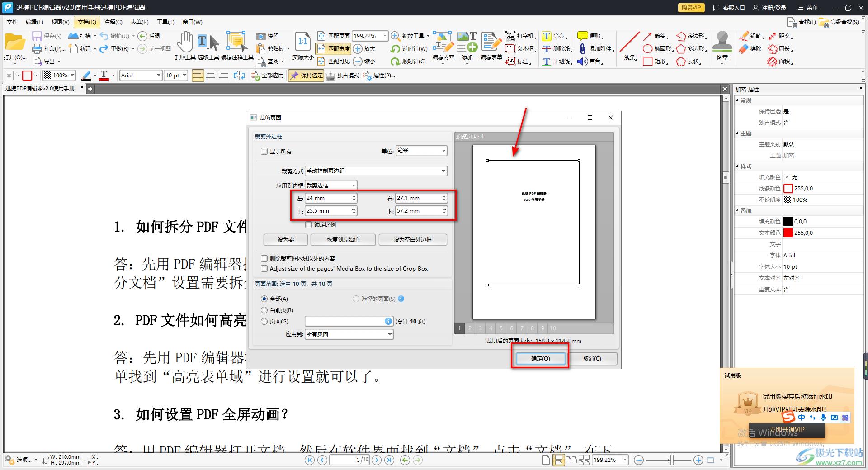
Task: Select the All pages radio button
Action: (264, 299)
